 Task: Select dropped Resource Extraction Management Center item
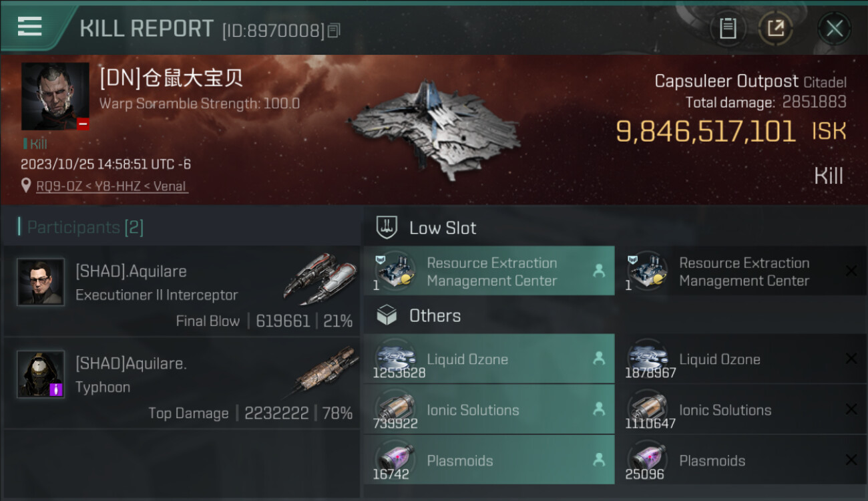tap(489, 271)
